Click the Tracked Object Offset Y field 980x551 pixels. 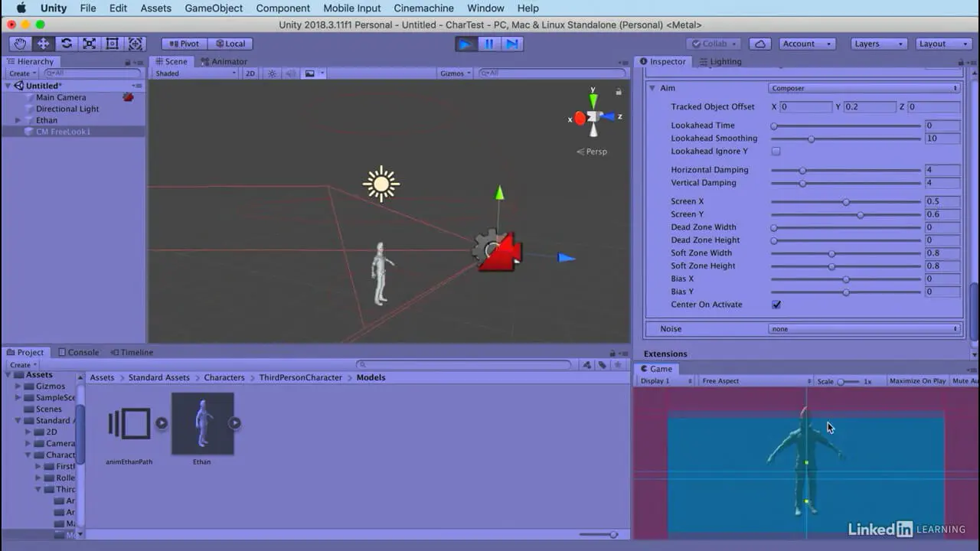coord(870,107)
